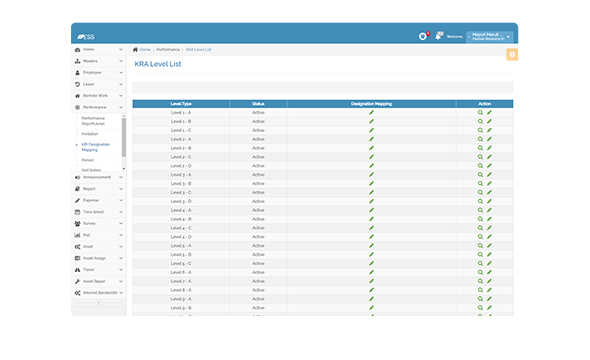Image resolution: width=590 pixels, height=360 pixels.
Task: Go to Home breadcrumb link
Action: pyautogui.click(x=145, y=50)
